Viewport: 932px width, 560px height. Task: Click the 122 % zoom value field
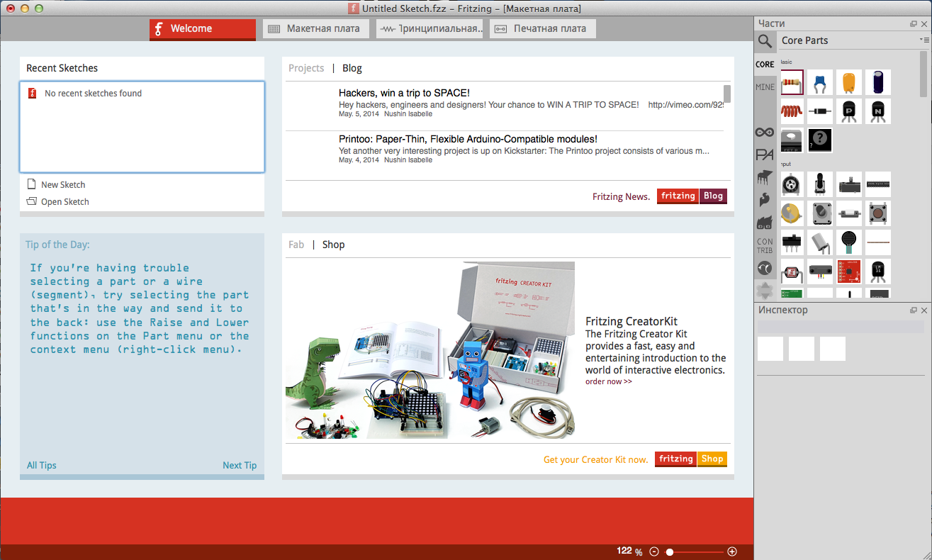pos(624,551)
